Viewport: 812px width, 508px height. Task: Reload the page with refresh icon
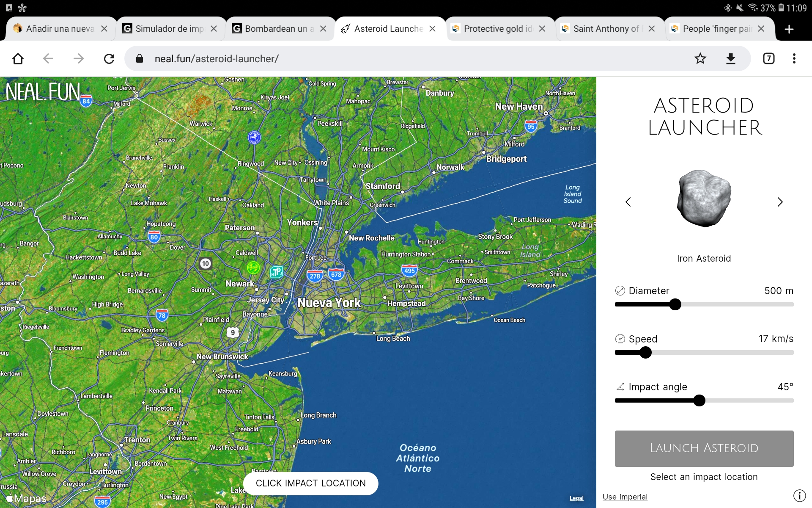pyautogui.click(x=109, y=58)
